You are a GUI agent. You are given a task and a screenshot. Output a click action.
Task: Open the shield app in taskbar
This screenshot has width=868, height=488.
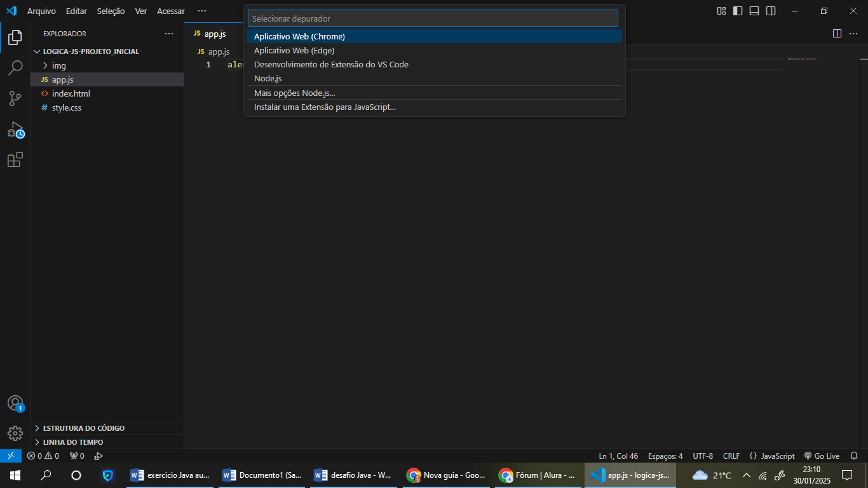coord(108,475)
